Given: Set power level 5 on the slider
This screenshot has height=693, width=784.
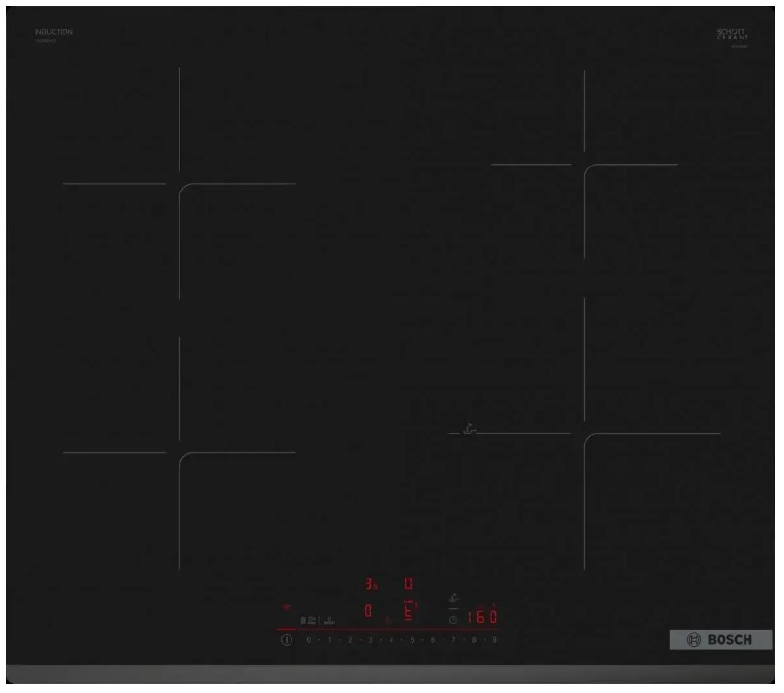Looking at the screenshot, I should click(x=412, y=638).
